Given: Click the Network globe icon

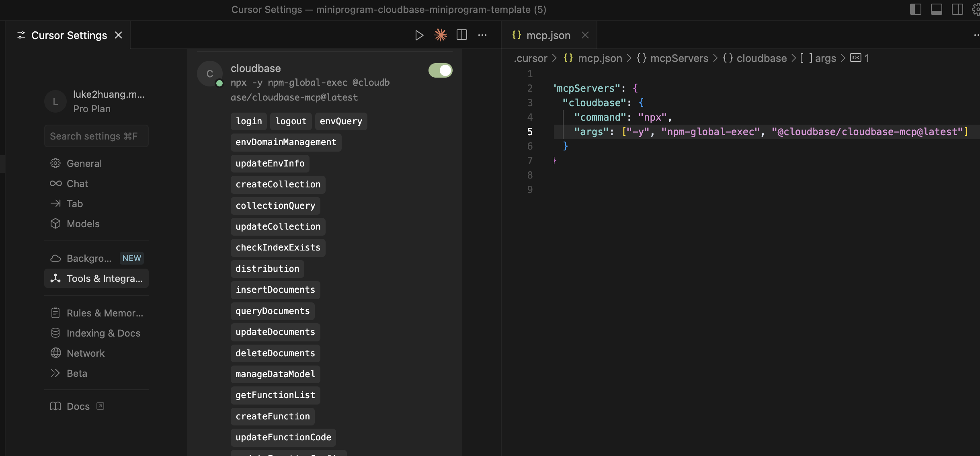Looking at the screenshot, I should [55, 353].
